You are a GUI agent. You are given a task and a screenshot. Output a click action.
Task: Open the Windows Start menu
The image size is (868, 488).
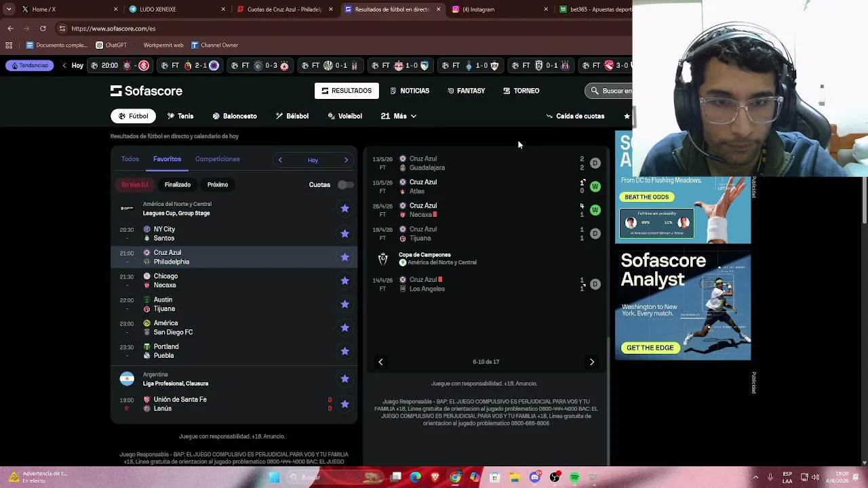point(274,477)
